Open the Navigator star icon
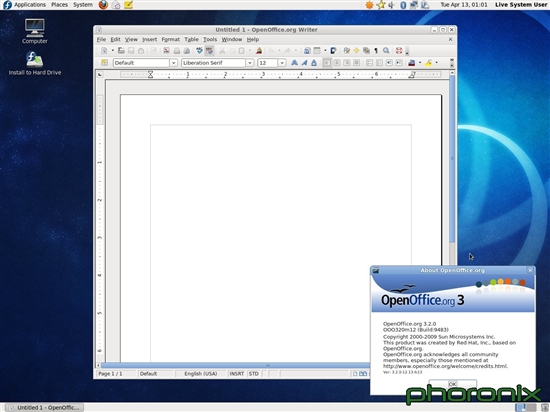 tap(356, 51)
